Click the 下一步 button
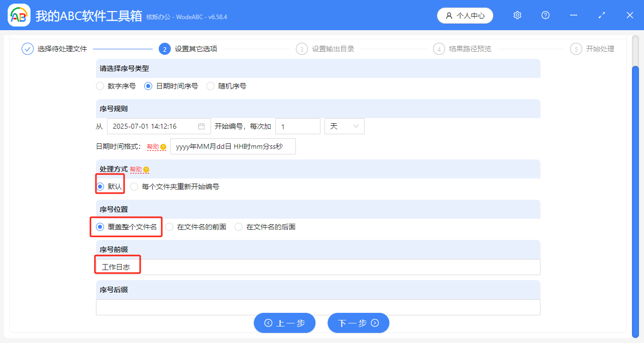Image resolution: width=644 pixels, height=343 pixels. [358, 323]
